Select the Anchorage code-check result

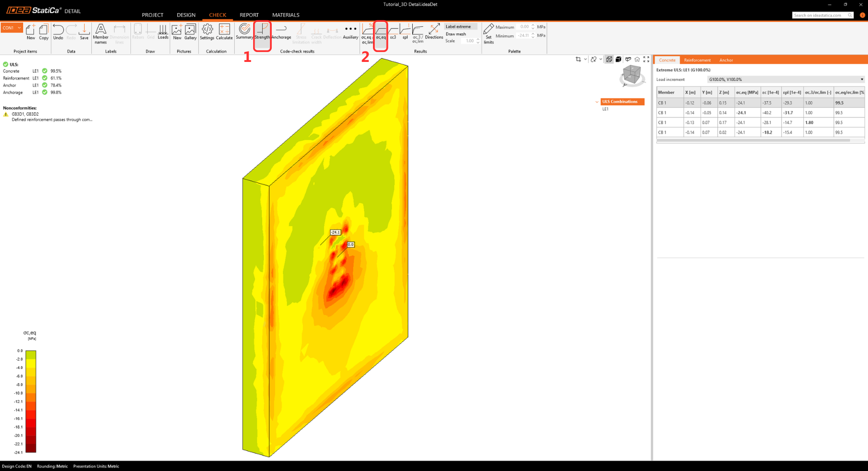(281, 32)
